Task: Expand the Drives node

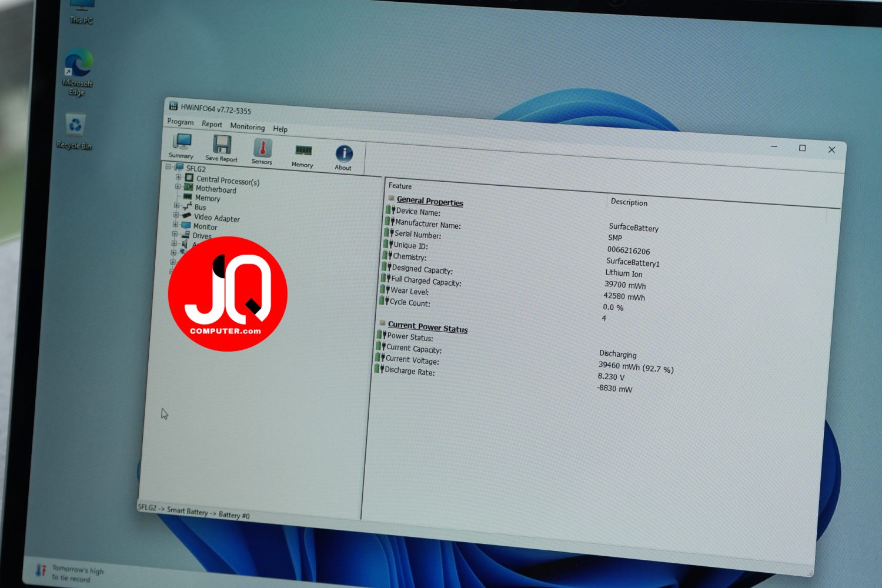Action: coord(175,233)
